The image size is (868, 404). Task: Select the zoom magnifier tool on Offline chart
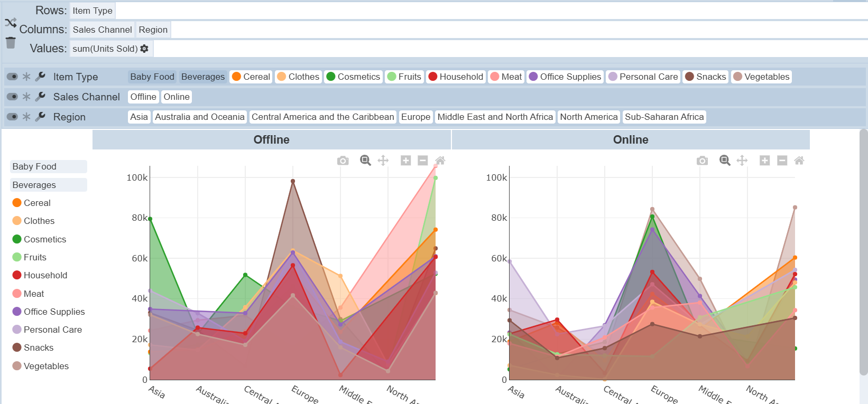(365, 161)
